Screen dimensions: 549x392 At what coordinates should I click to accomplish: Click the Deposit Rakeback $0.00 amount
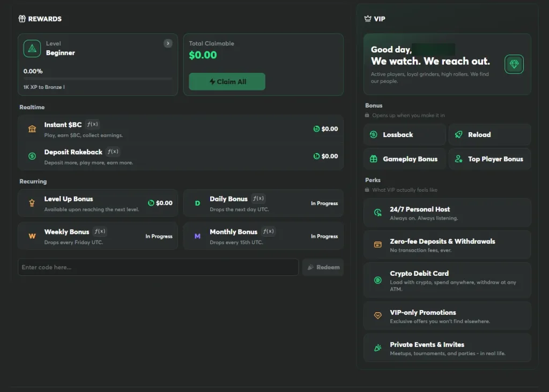(325, 156)
